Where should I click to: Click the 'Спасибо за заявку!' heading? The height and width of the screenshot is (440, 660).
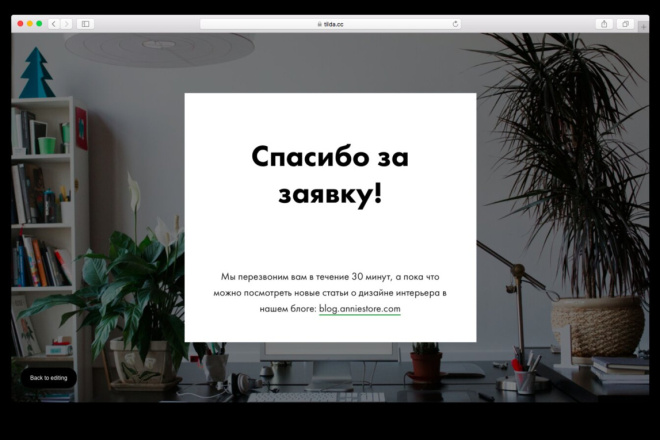(x=330, y=175)
